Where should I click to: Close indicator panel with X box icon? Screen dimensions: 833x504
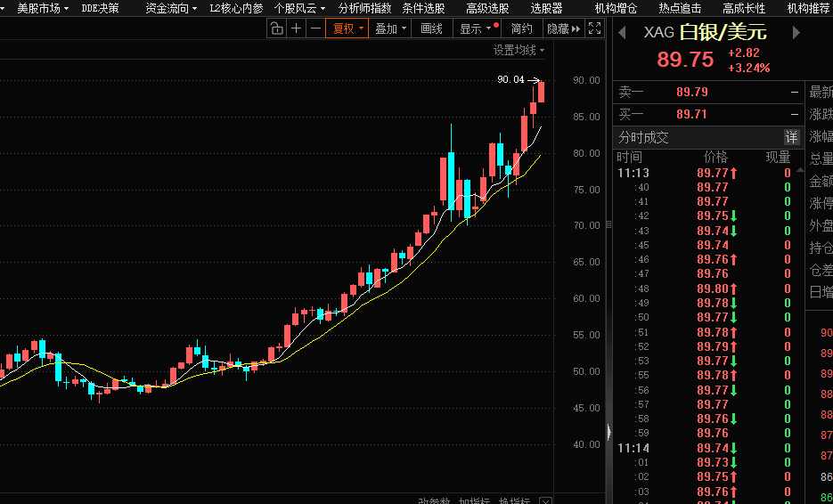pos(546,501)
